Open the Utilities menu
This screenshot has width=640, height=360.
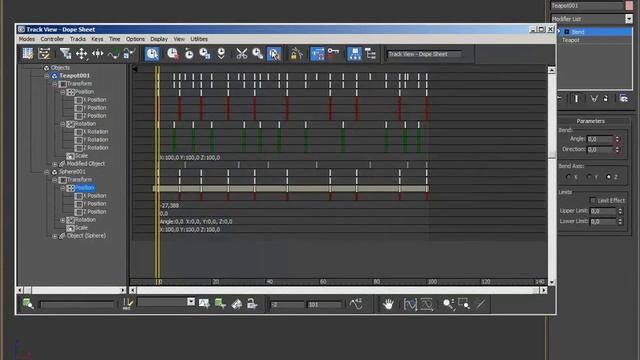tap(199, 39)
